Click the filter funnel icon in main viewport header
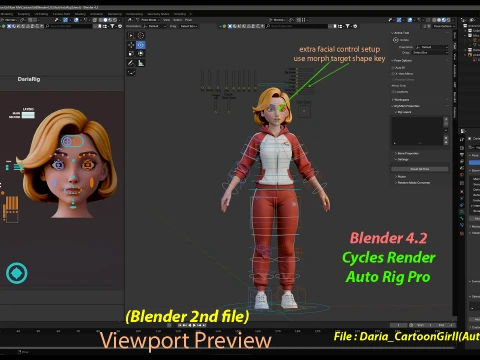 click(x=348, y=26)
